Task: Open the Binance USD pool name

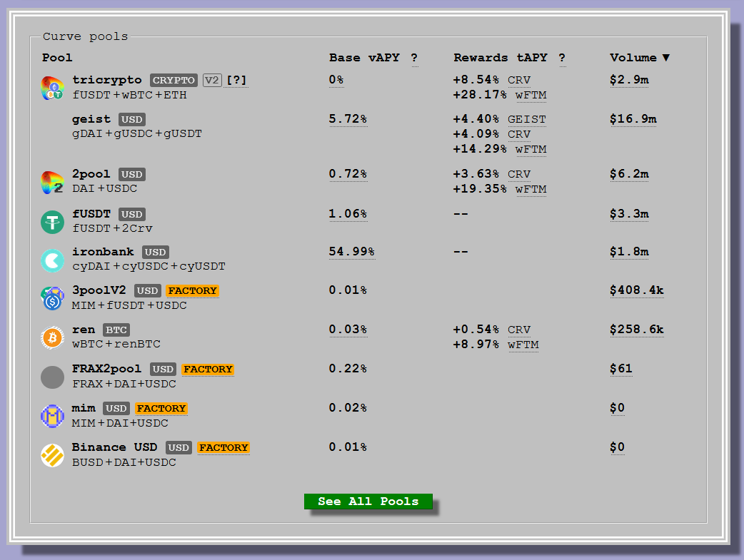Action: pos(114,447)
